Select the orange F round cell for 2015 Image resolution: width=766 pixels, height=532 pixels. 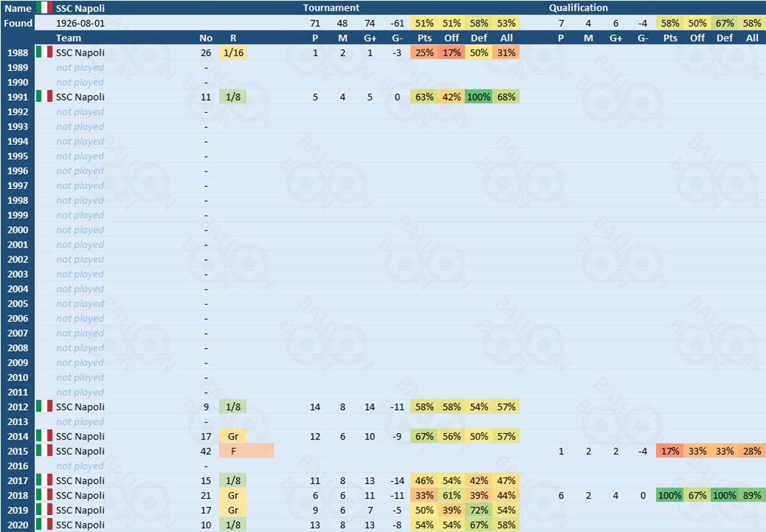point(246,451)
